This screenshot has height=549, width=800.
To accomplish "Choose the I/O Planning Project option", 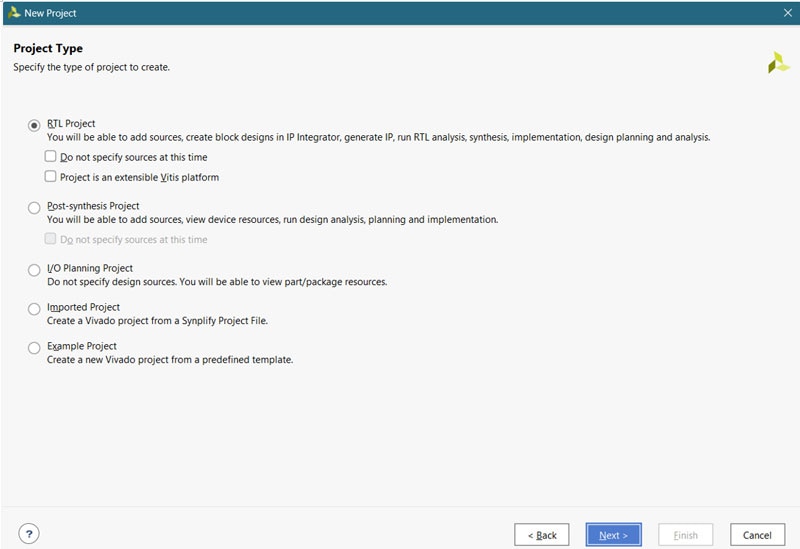I will pyautogui.click(x=35, y=270).
